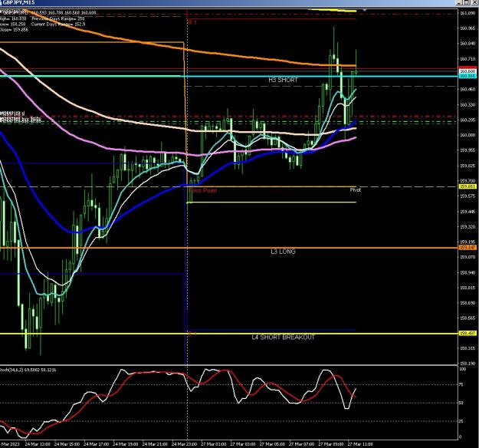Click the cyan 160.585 price tag
The height and width of the screenshot is (448, 479).
468,75
